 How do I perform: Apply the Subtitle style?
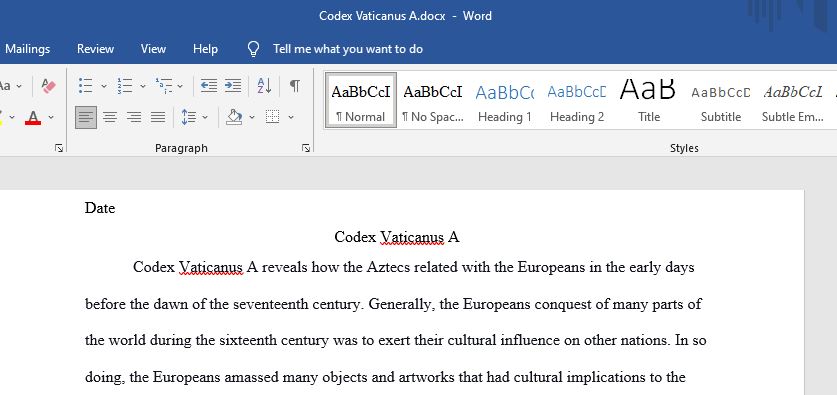[721, 100]
